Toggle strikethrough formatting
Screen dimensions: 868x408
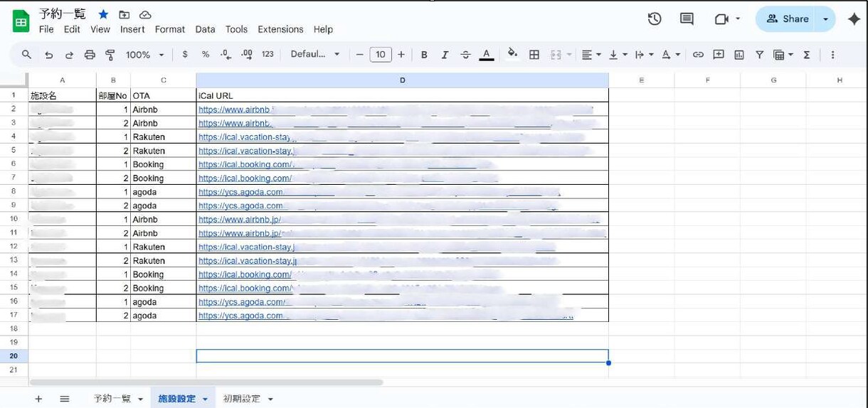pyautogui.click(x=465, y=55)
